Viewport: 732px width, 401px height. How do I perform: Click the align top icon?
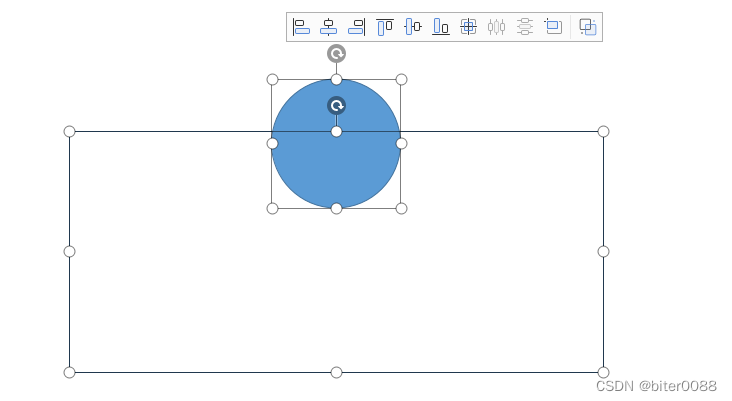click(385, 27)
